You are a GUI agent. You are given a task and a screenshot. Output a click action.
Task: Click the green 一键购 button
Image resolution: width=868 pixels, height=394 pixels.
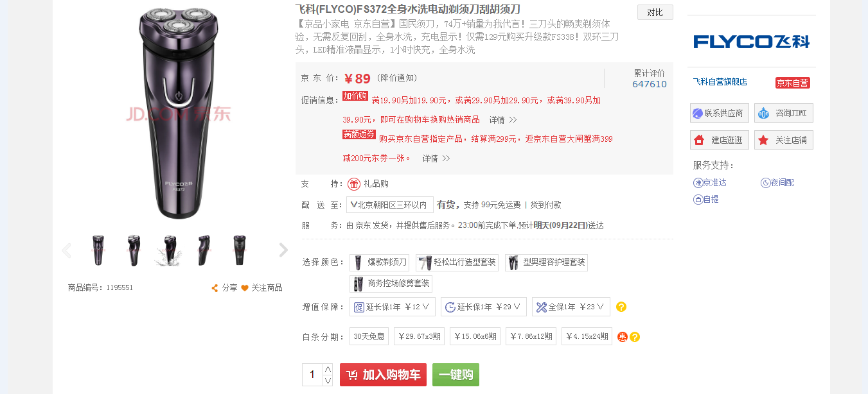click(x=456, y=375)
